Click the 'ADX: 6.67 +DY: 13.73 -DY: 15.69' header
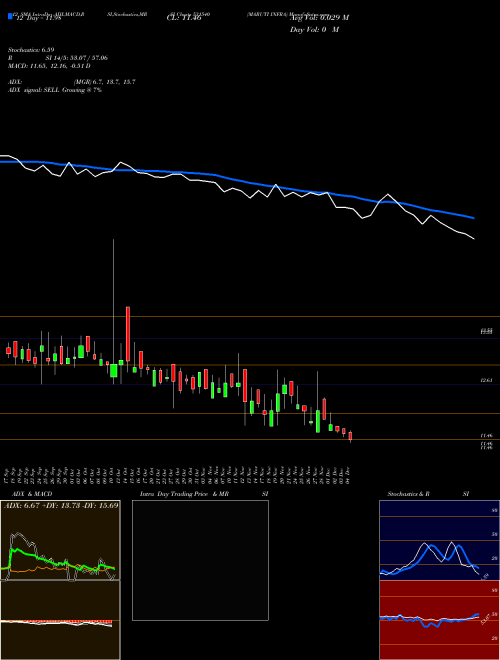The image size is (500, 660). [61, 505]
